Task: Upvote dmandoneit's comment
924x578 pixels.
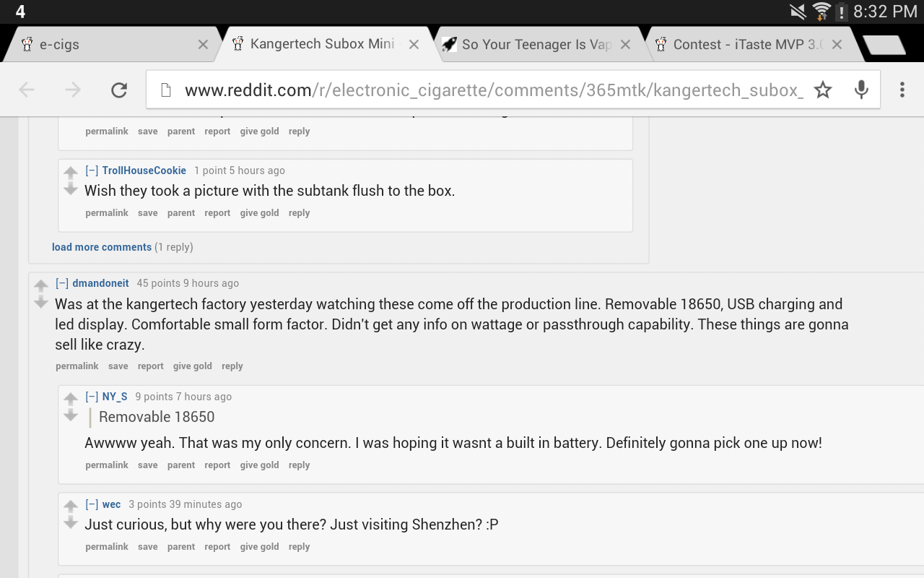Action: coord(41,285)
